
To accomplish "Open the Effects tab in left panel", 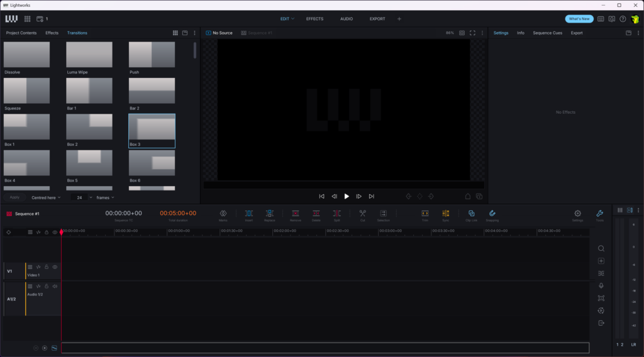I will [x=52, y=33].
